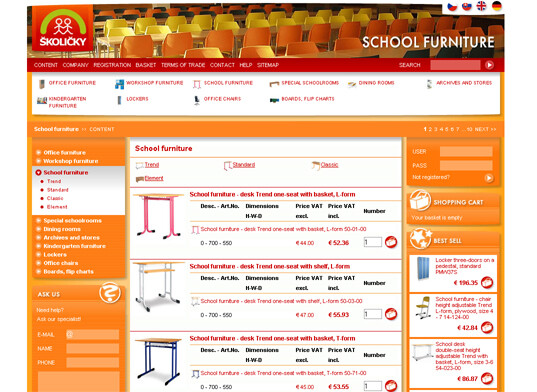Focus the PASS login field
The image size is (537, 392).
[x=466, y=165]
